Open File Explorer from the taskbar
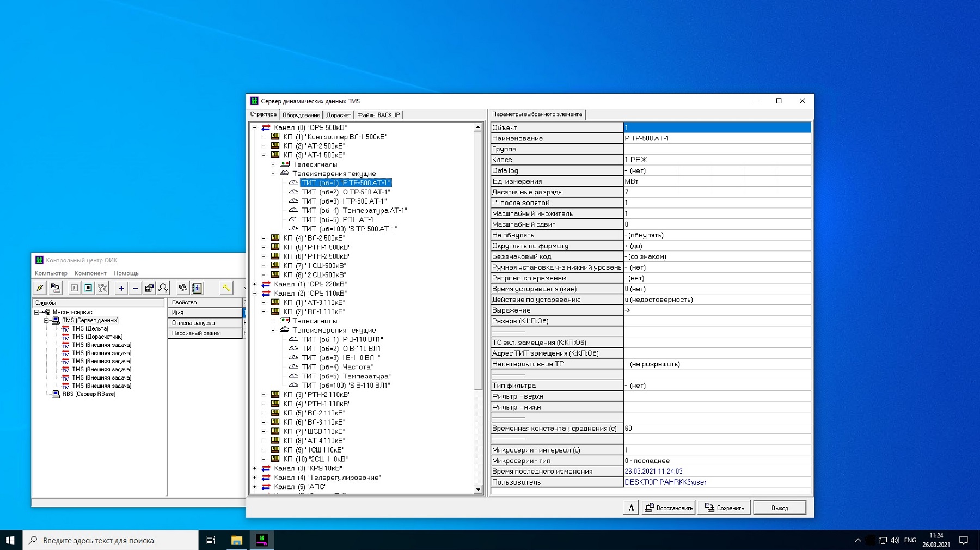 236,540
